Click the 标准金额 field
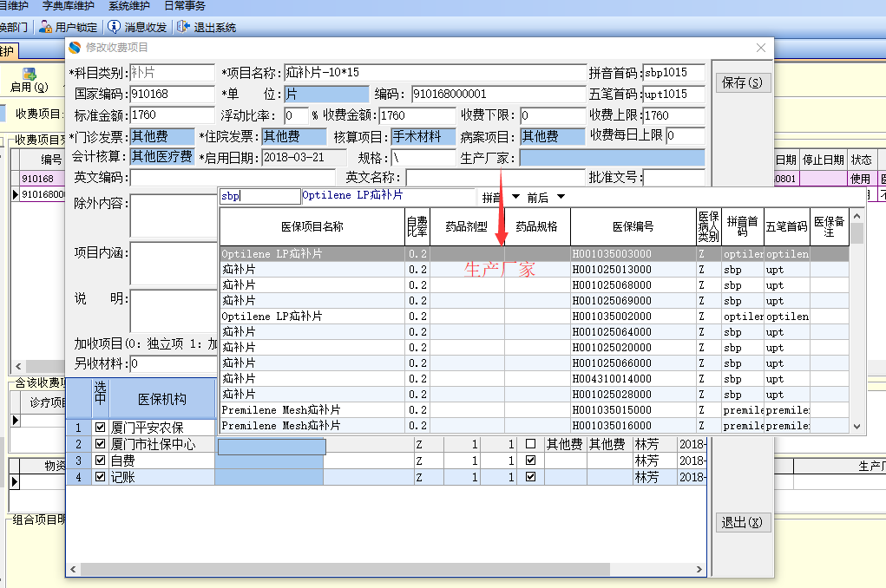886x588 pixels. point(172,115)
